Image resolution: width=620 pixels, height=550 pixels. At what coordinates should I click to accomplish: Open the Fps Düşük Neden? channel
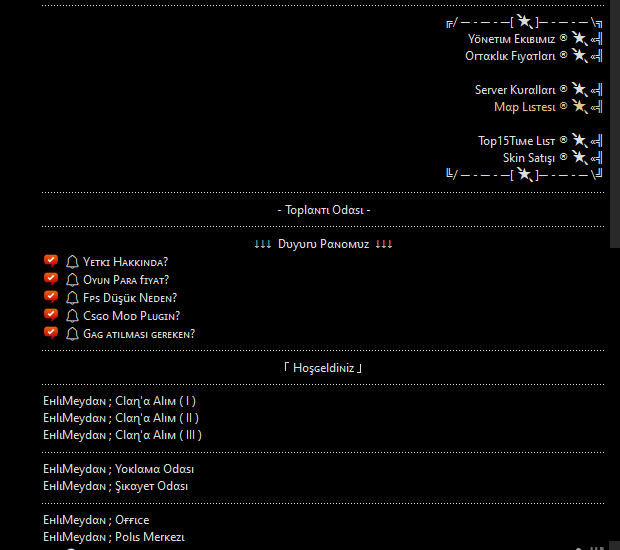coord(130,298)
